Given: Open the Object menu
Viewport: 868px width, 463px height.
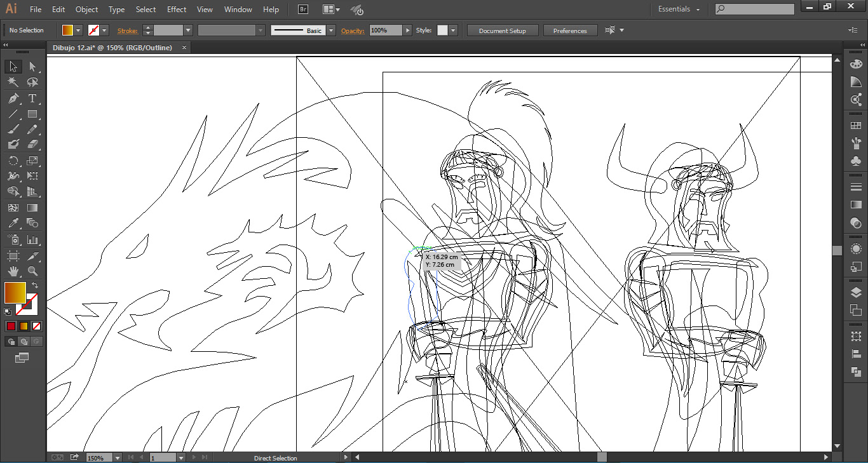Looking at the screenshot, I should coord(86,10).
